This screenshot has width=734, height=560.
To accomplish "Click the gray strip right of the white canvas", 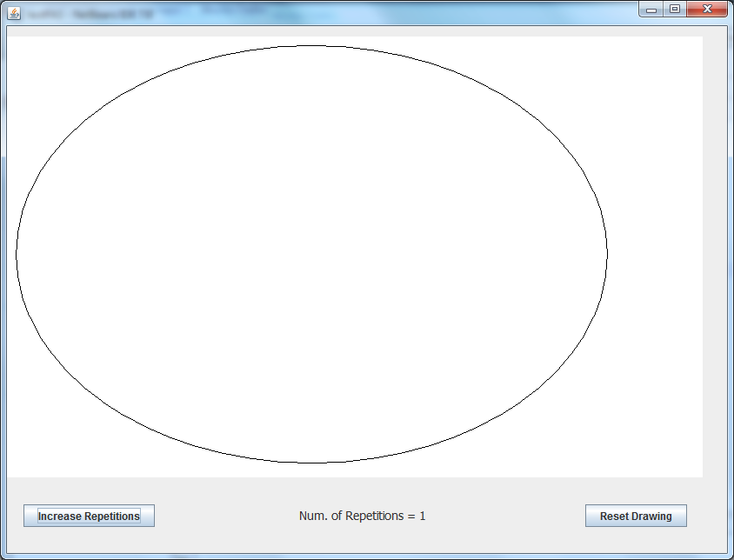I will click(714, 254).
